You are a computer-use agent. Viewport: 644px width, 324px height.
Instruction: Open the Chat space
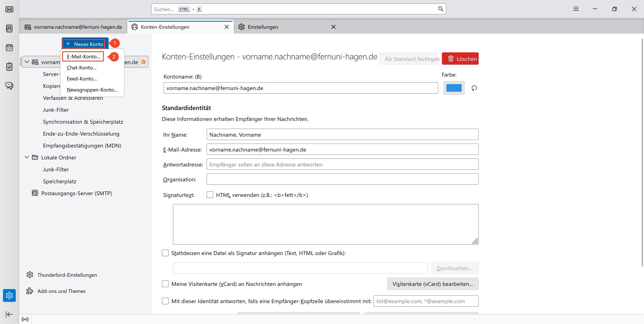(9, 86)
